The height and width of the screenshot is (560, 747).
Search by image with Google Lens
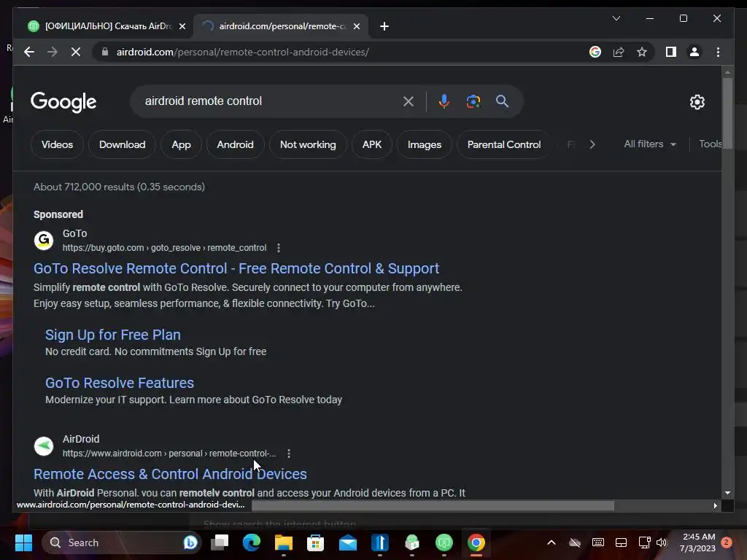(473, 101)
